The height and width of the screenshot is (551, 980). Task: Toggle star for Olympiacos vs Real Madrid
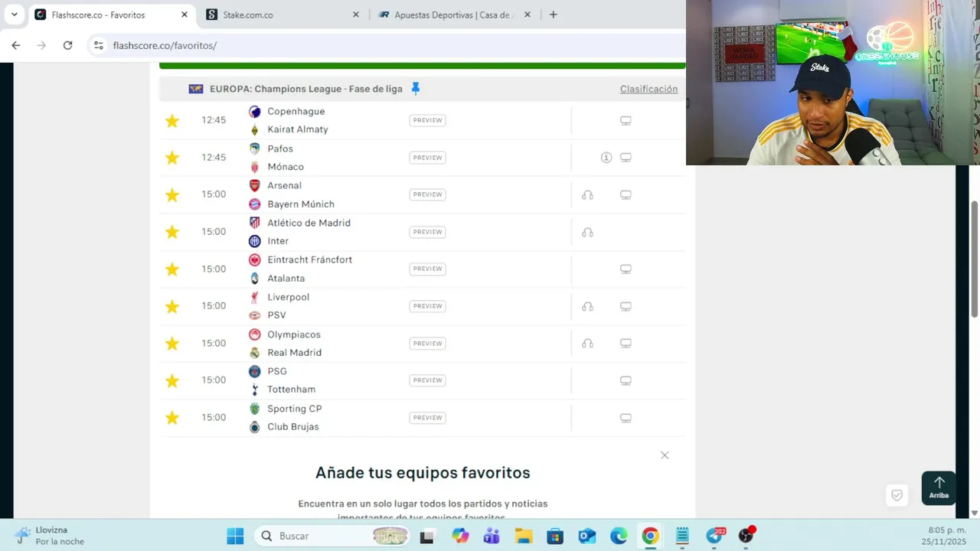pos(172,344)
